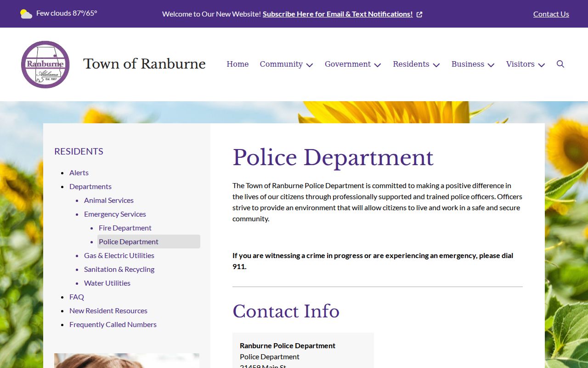This screenshot has height=368, width=588.
Task: Expand the Residents dropdown chevron
Action: 436,65
